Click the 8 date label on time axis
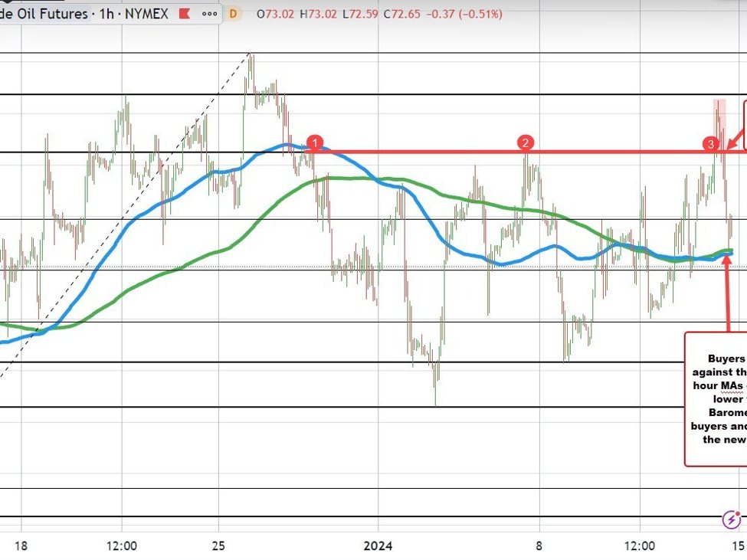This screenshot has height=560, width=747. tap(539, 546)
